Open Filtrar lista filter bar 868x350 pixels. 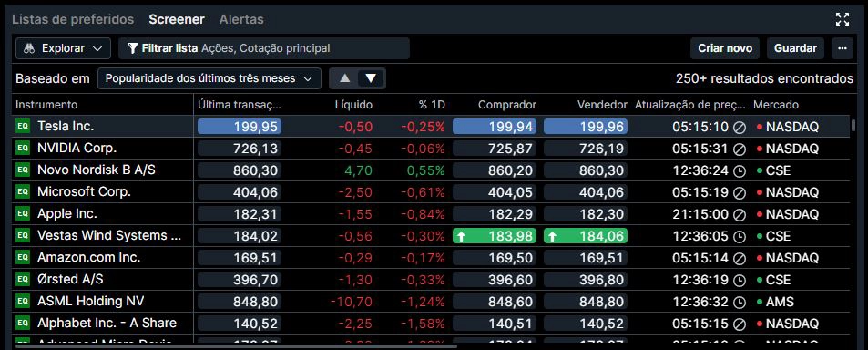pyautogui.click(x=264, y=48)
